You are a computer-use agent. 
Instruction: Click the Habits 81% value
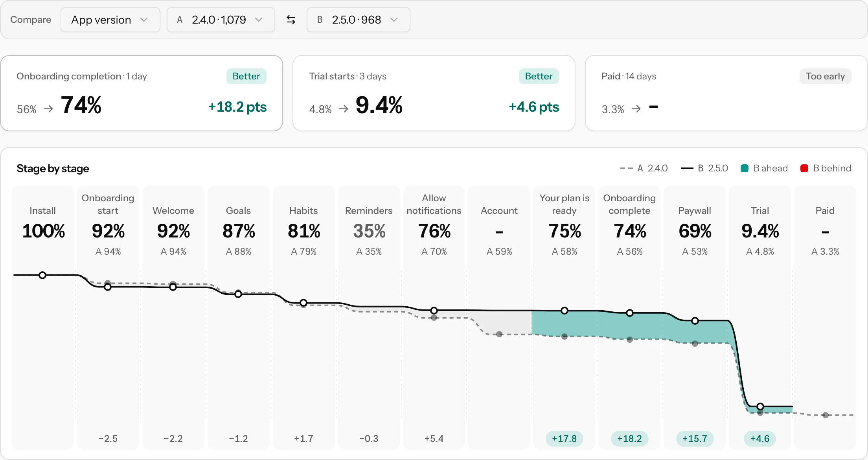pyautogui.click(x=304, y=231)
